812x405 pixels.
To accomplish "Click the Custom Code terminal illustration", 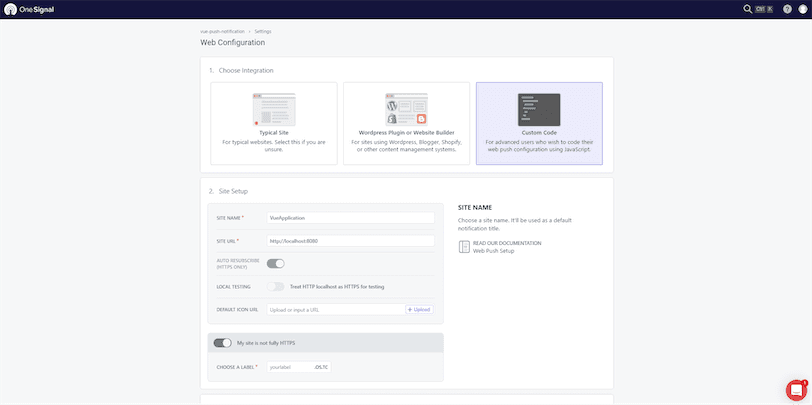I will (x=539, y=109).
